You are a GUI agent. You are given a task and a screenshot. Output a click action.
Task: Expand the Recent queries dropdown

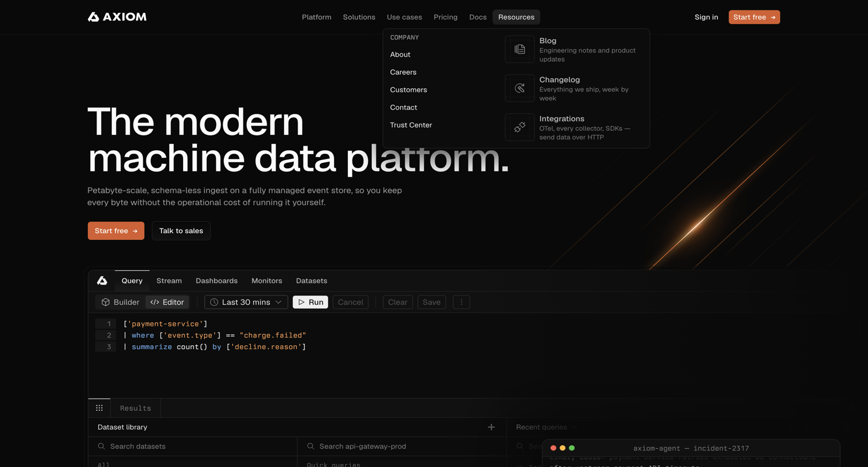(547, 427)
